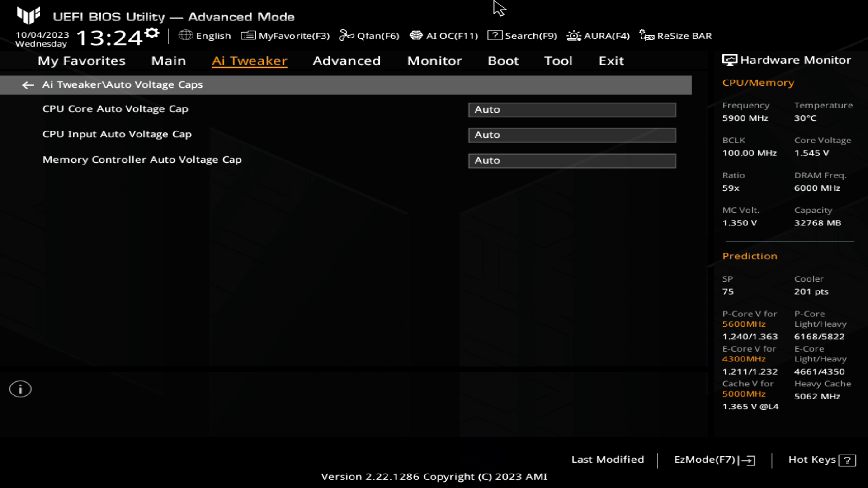Click the orange 4300MHz E-Core text
The height and width of the screenshot is (488, 868).
(744, 359)
